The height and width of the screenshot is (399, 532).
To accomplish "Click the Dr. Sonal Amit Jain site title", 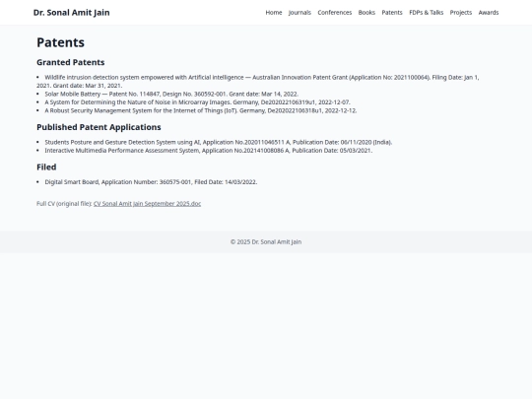I will [x=71, y=13].
